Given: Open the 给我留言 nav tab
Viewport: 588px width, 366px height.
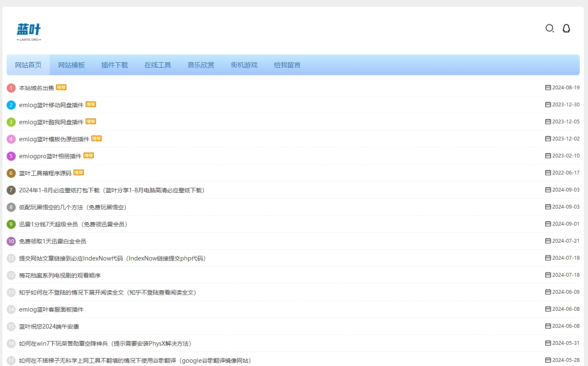Looking at the screenshot, I should [x=287, y=65].
